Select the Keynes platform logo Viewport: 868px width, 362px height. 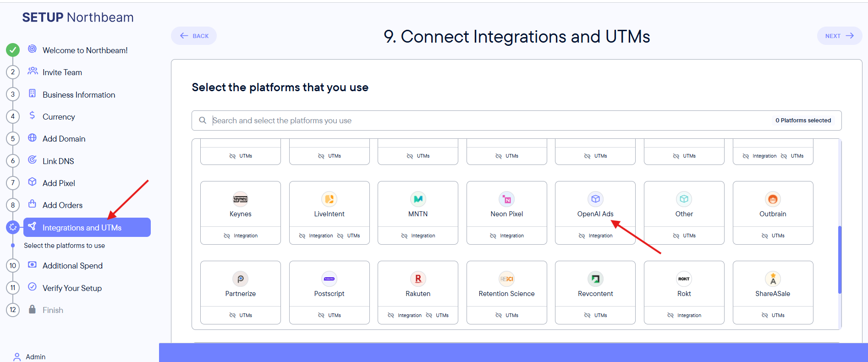pos(241,199)
